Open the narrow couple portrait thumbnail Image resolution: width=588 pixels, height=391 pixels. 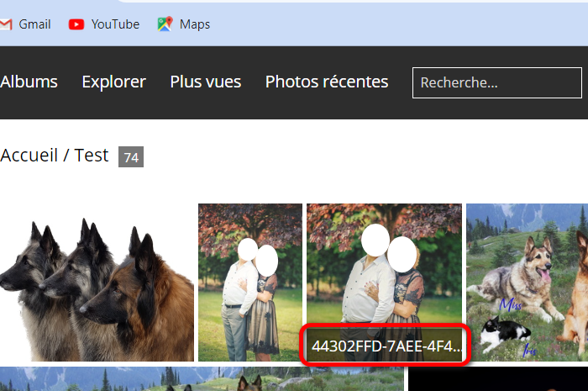(x=250, y=283)
